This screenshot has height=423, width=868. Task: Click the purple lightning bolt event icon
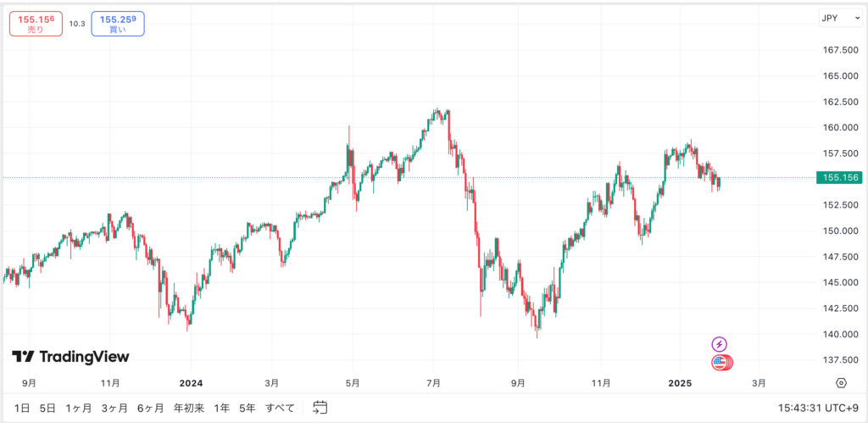pyautogui.click(x=720, y=344)
